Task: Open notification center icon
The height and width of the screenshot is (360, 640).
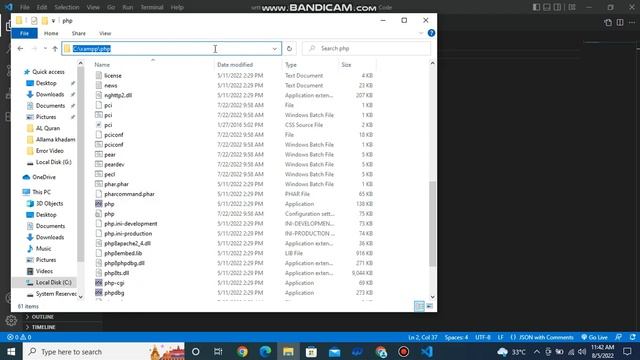Action: coord(627,351)
